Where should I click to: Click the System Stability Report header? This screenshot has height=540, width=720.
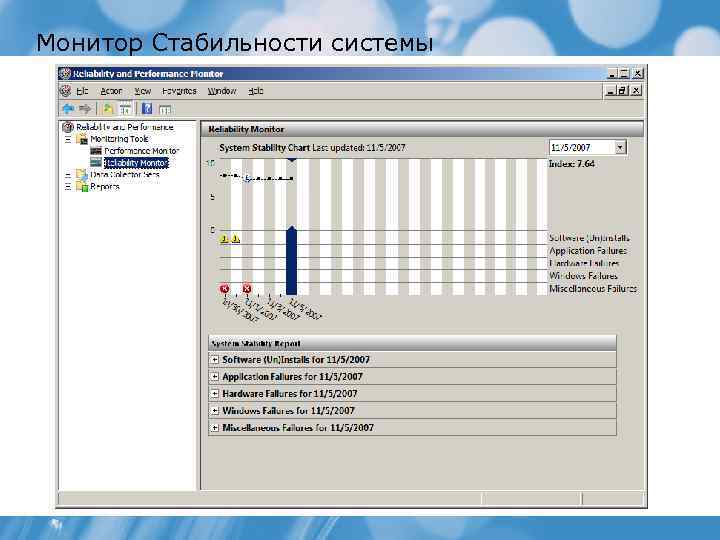click(x=412, y=343)
